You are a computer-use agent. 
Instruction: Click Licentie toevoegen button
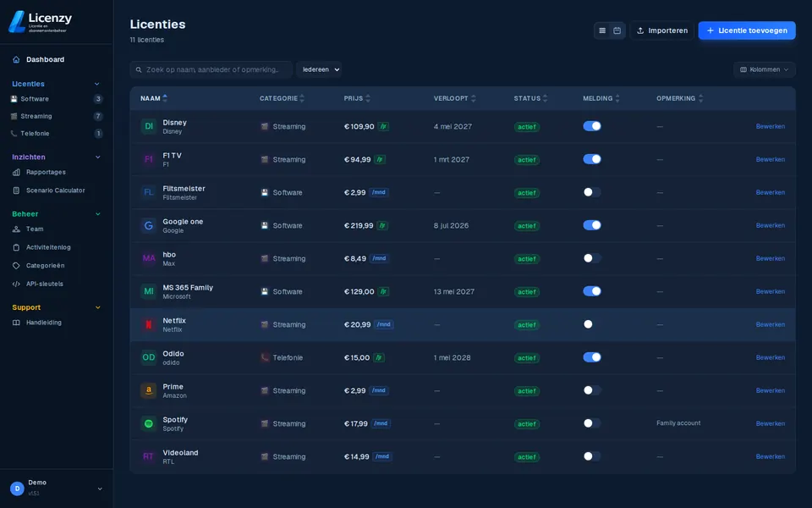pos(747,30)
